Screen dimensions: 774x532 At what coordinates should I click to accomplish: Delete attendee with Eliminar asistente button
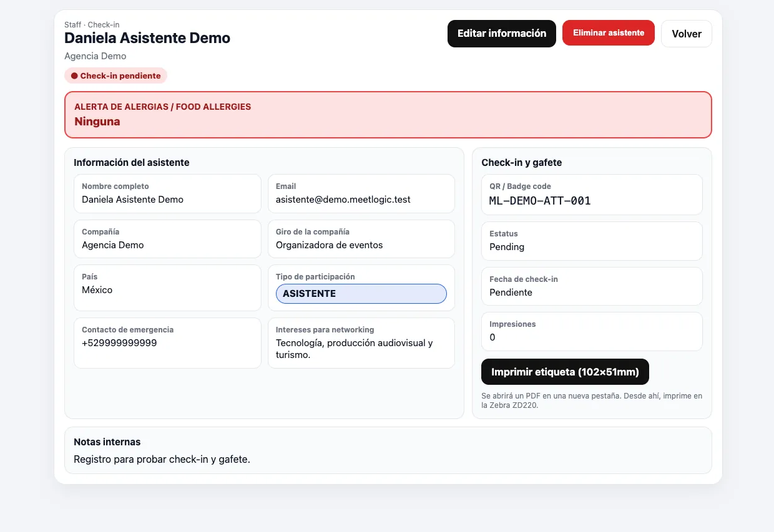(609, 33)
